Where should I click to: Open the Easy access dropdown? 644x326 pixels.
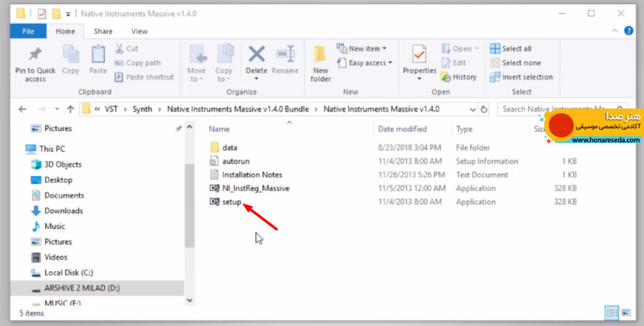pos(364,63)
